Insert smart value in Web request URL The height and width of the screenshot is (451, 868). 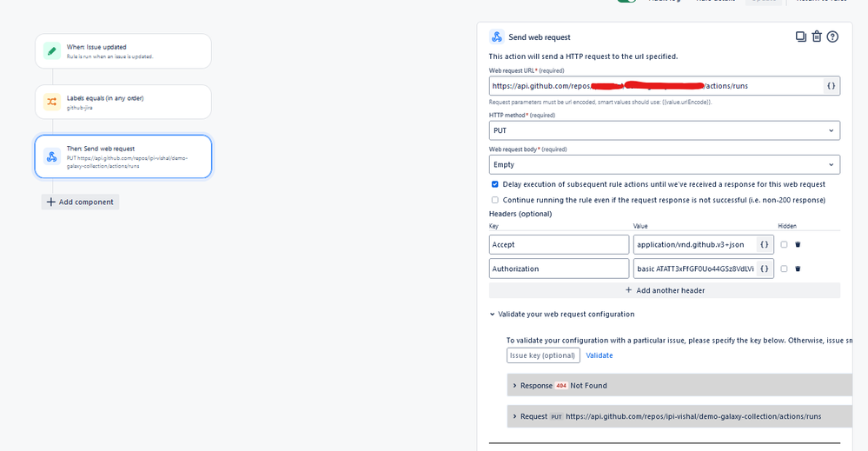(x=831, y=86)
